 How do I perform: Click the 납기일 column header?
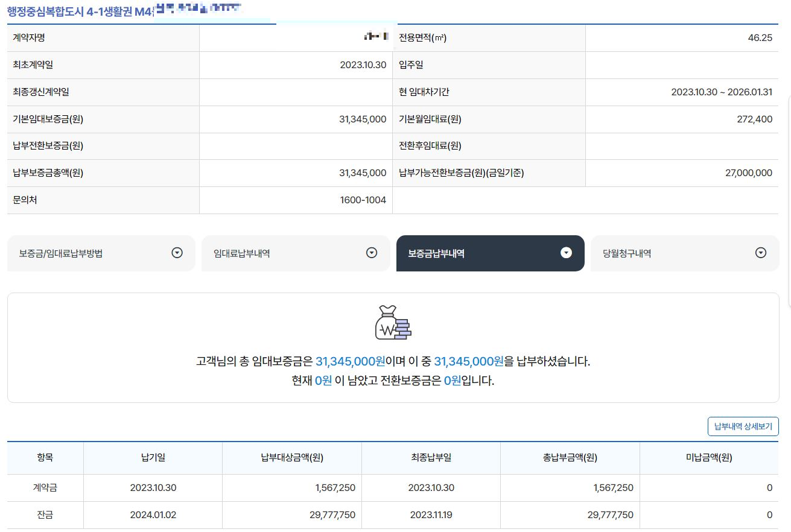coord(153,458)
